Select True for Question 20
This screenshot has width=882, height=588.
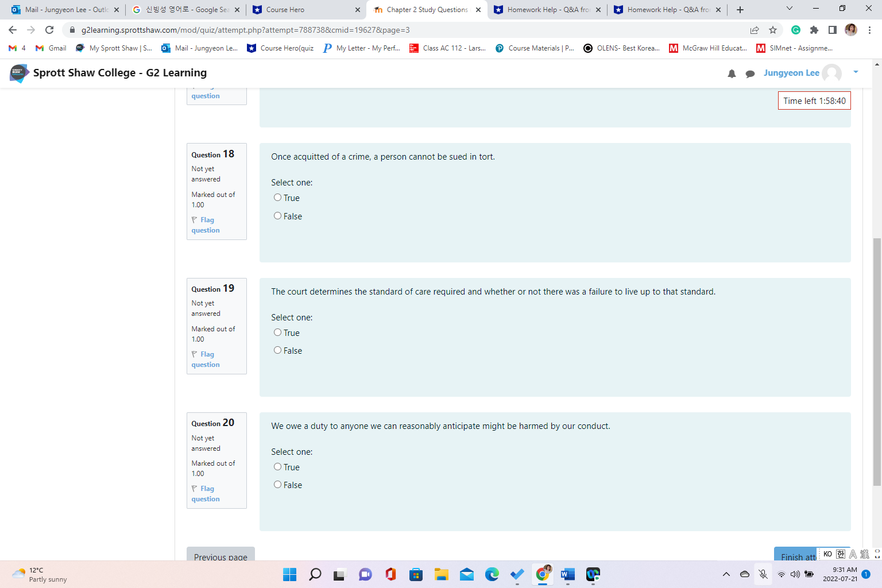click(277, 467)
